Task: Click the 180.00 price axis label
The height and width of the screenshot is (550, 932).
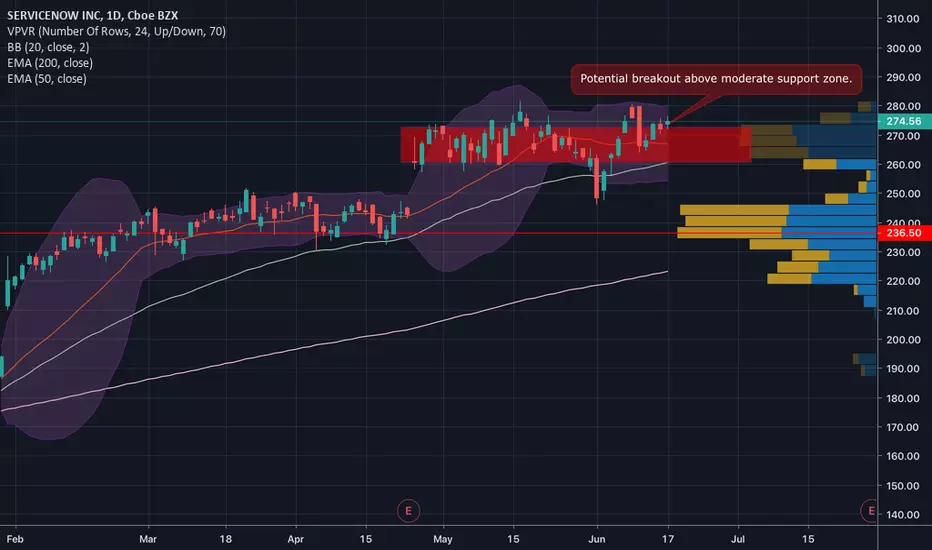Action: (x=903, y=398)
